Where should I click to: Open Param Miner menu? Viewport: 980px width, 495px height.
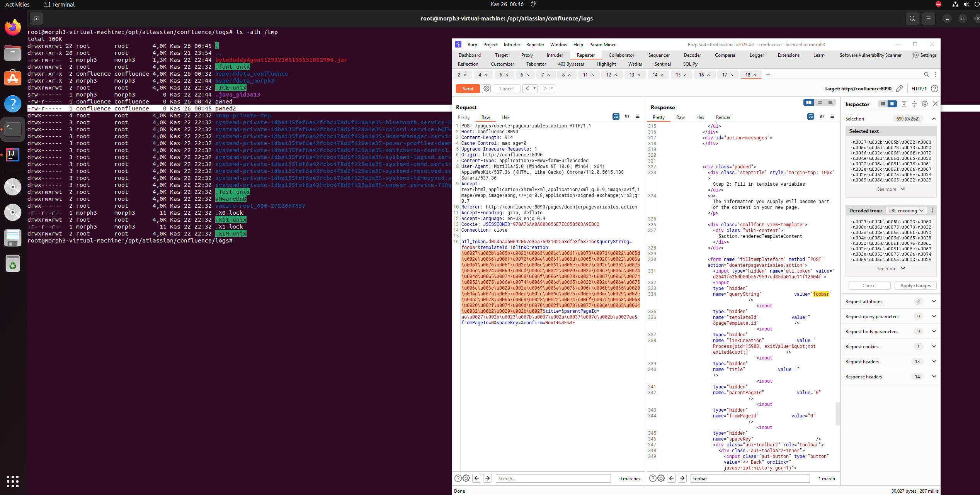[x=602, y=45]
